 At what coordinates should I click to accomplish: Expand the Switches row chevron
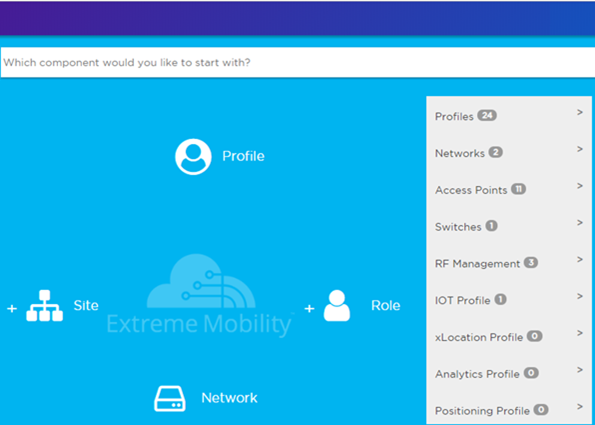point(580,222)
